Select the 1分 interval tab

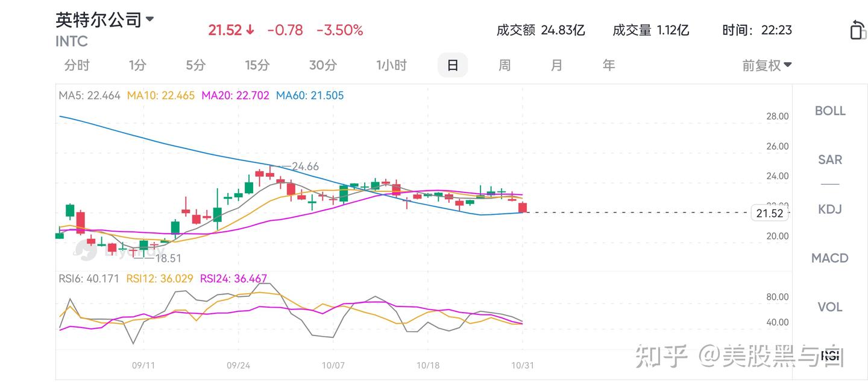point(137,65)
